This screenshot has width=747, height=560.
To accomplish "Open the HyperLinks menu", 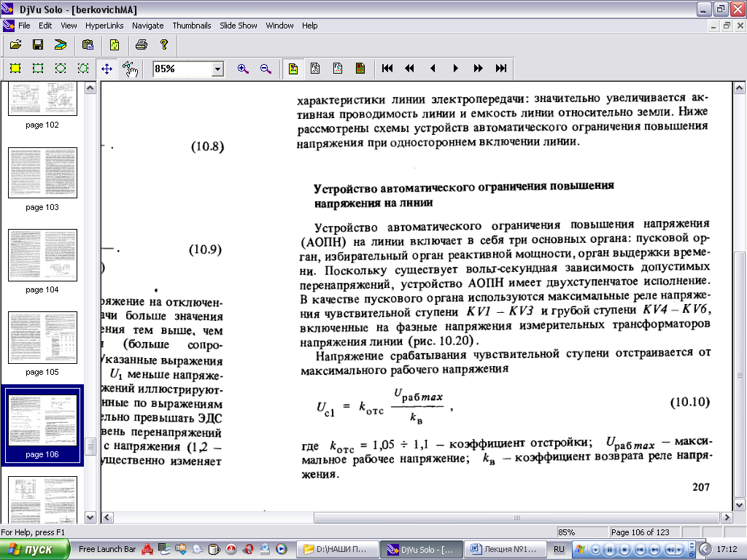I will click(x=104, y=26).
